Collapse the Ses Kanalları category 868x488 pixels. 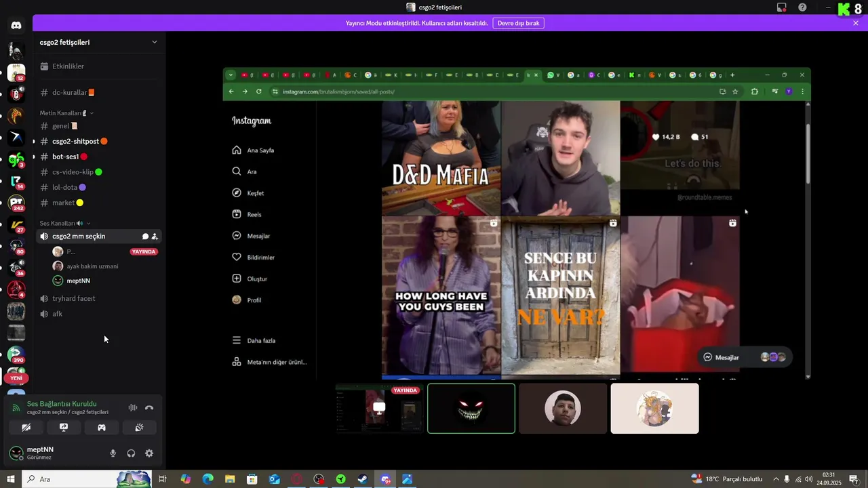click(x=64, y=223)
